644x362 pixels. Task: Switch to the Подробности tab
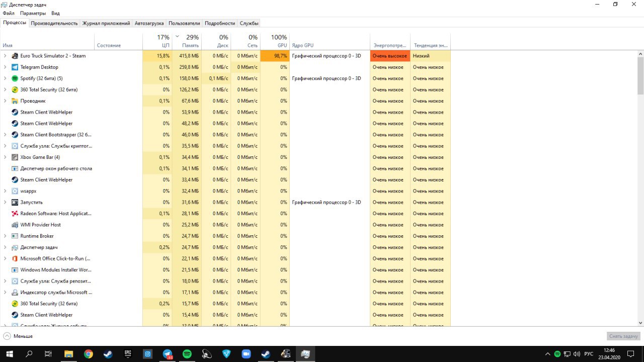(220, 23)
